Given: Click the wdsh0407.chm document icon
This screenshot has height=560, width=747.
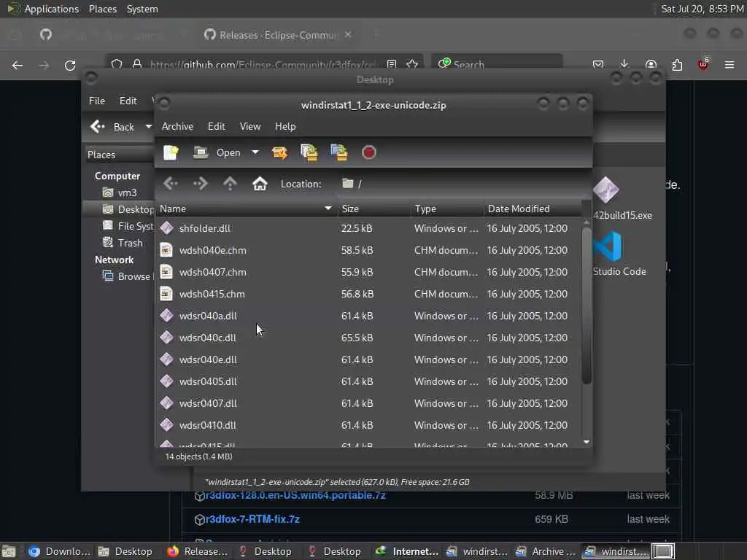Looking at the screenshot, I should 166,272.
